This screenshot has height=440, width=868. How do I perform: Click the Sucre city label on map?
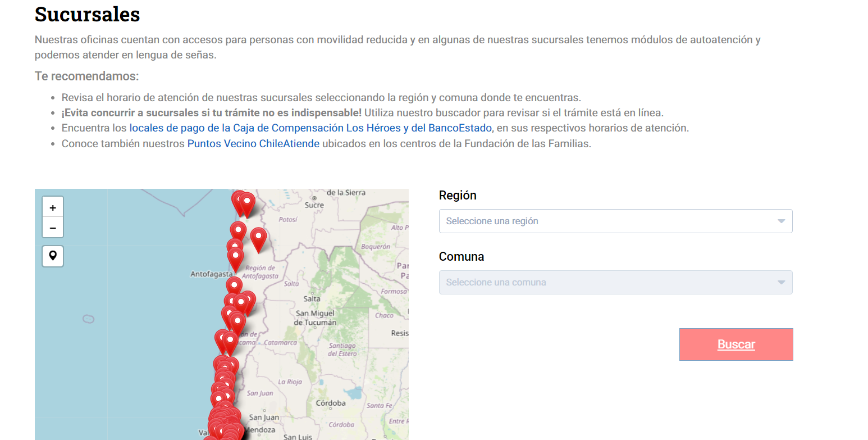tap(314, 205)
